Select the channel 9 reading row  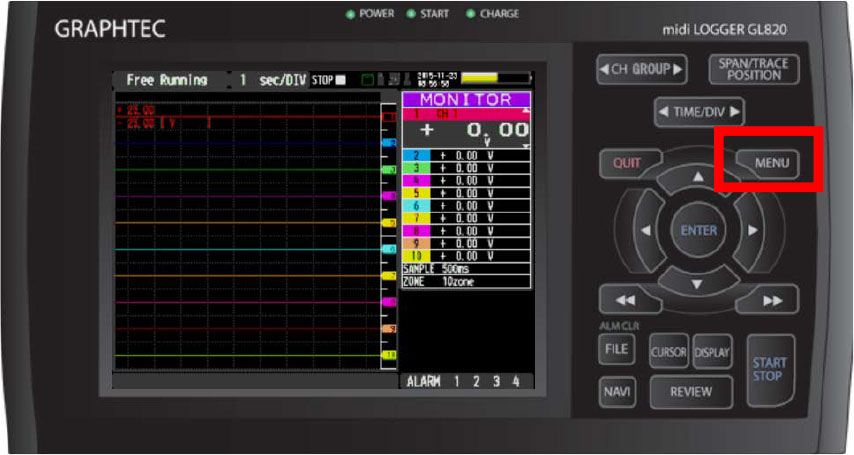(466, 243)
